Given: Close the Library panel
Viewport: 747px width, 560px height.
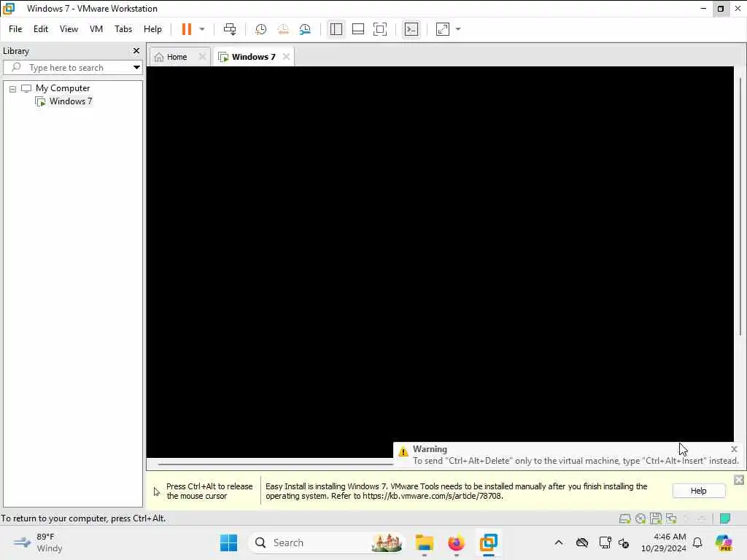Looking at the screenshot, I should coord(136,50).
